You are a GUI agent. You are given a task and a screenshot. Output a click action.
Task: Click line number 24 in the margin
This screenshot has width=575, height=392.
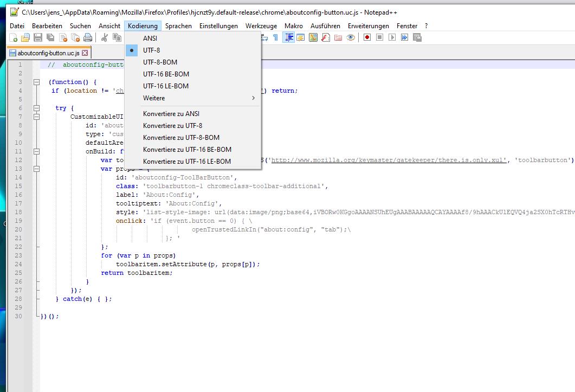coord(19,264)
